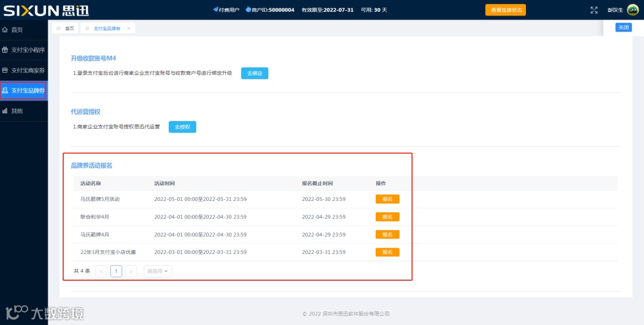Click 报名 for 22年3月支付宝小店优惠
The image size is (644, 325).
click(388, 252)
